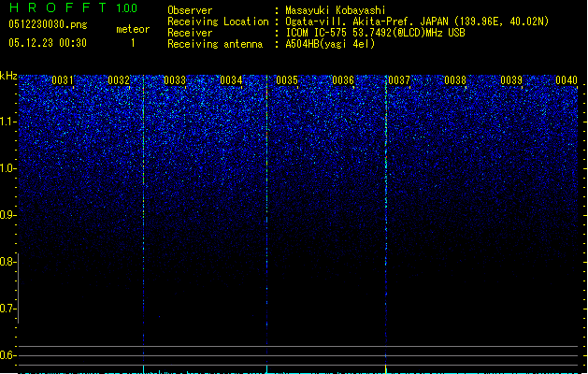Click time marker 0035

tap(287, 80)
